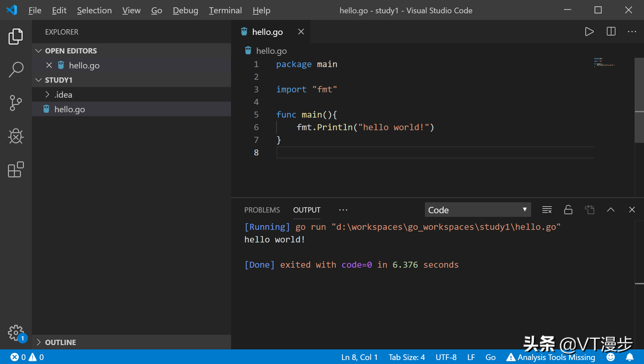Open the Explorer view in activity bar
This screenshot has width=644, height=364.
point(16,36)
